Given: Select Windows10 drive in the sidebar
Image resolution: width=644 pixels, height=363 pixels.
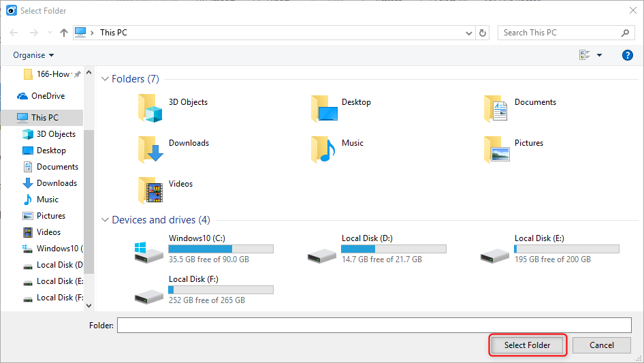Looking at the screenshot, I should pos(52,249).
